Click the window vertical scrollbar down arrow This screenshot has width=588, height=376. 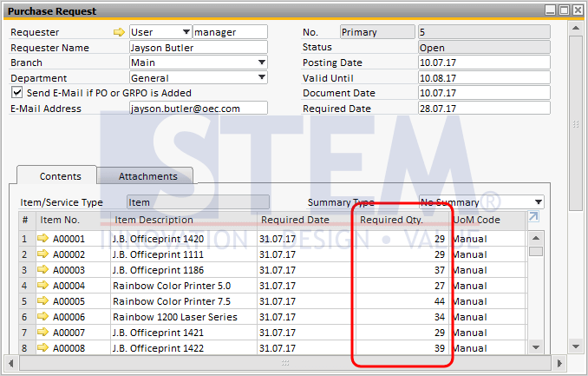point(575,346)
